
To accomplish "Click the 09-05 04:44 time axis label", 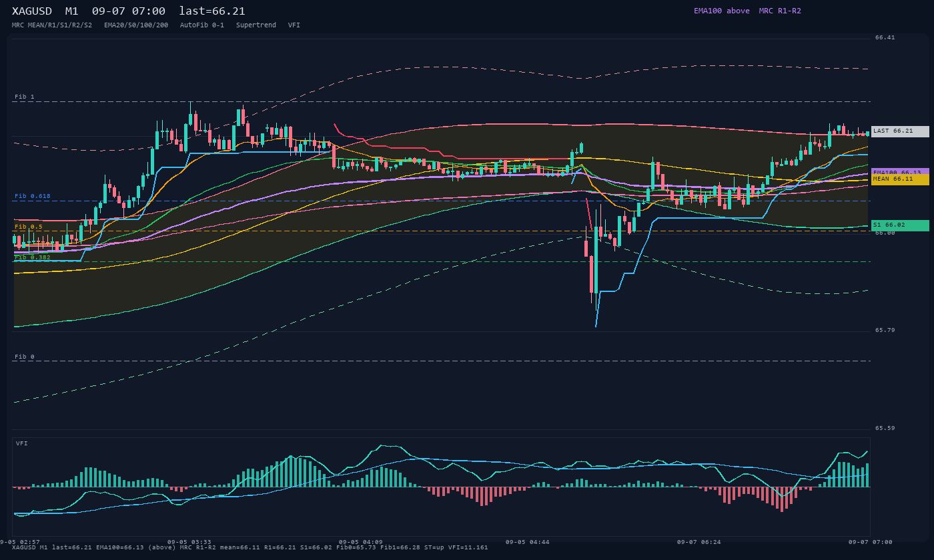I will 528,542.
